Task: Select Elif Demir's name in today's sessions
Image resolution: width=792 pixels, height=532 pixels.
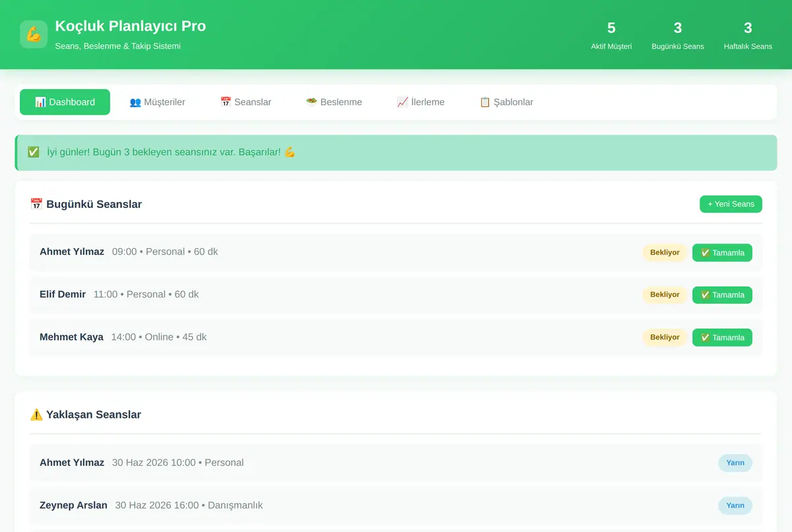Action: click(63, 294)
